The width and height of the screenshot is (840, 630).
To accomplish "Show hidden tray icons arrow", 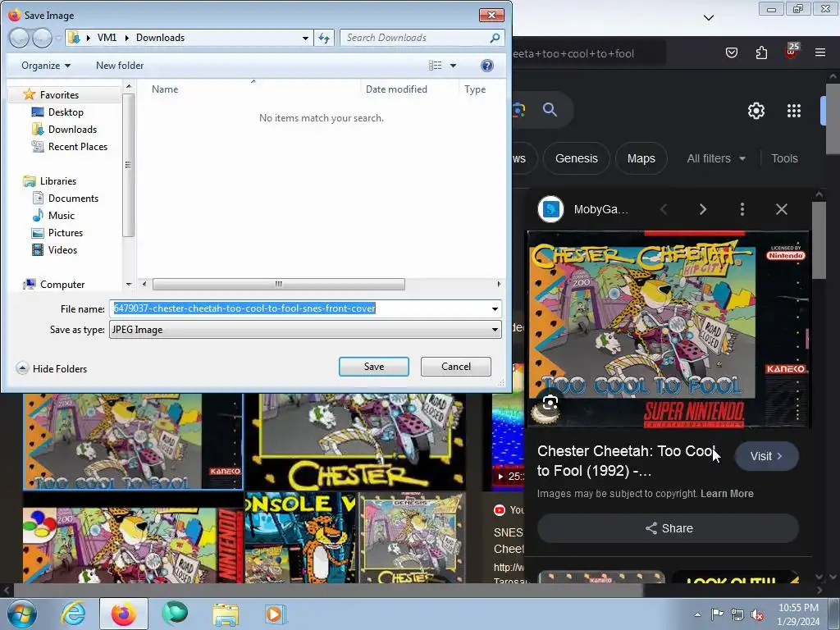I will click(697, 614).
